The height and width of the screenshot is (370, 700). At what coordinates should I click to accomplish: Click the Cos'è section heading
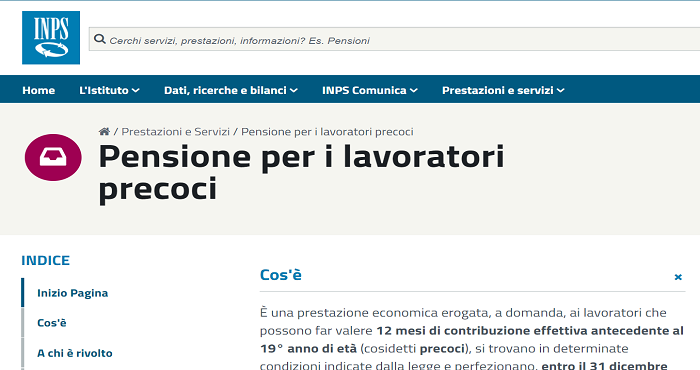point(281,274)
